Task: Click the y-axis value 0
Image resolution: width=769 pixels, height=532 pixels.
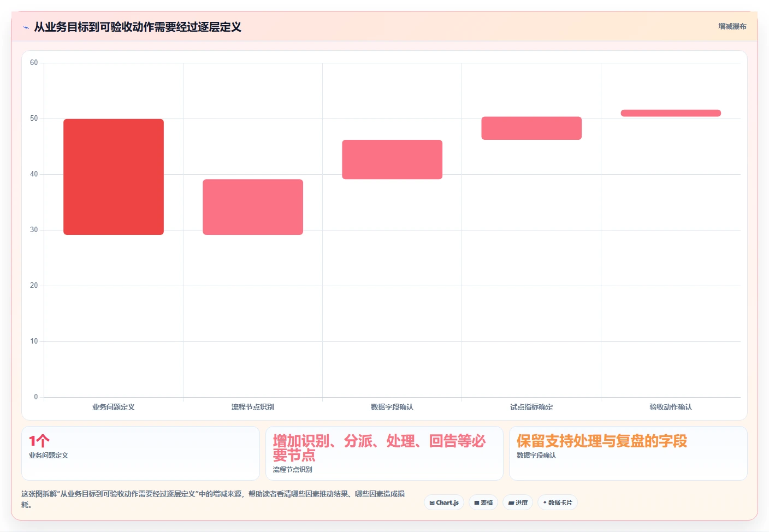Action: pyautogui.click(x=36, y=397)
